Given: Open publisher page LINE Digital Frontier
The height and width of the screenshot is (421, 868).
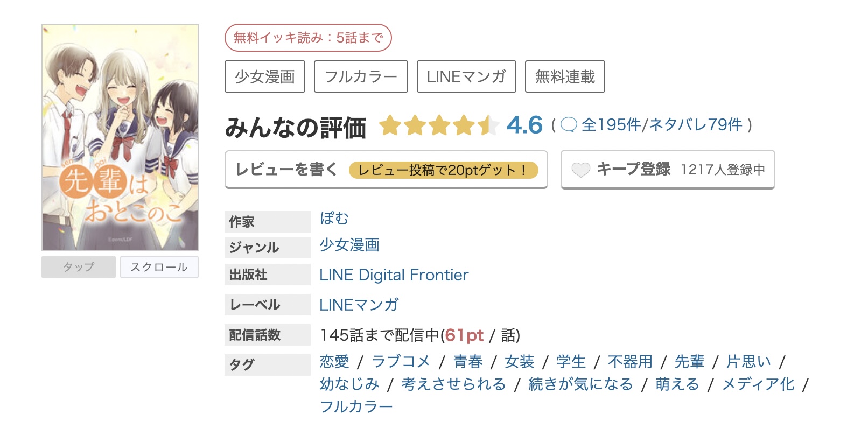Looking at the screenshot, I should (x=393, y=275).
